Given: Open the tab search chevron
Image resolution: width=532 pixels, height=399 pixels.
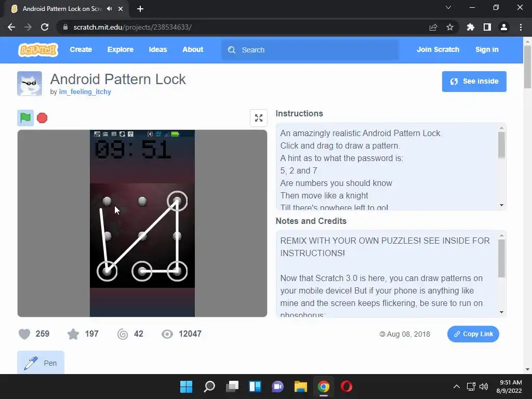Looking at the screenshot, I should (x=448, y=7).
